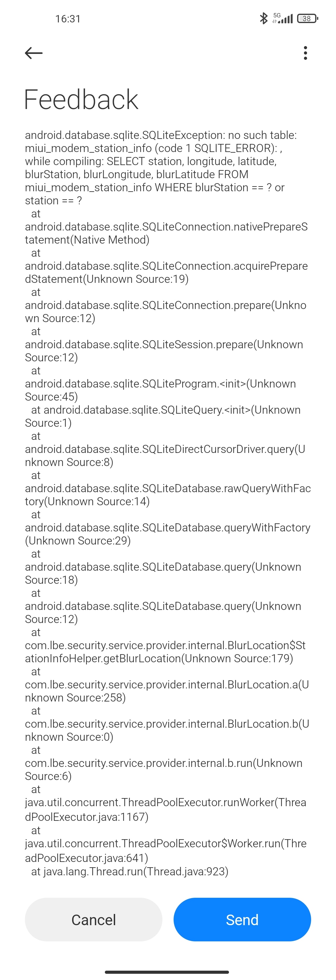Tap the SQLiteProgram.<init> stack trace line
336x980 pixels.
point(161,390)
